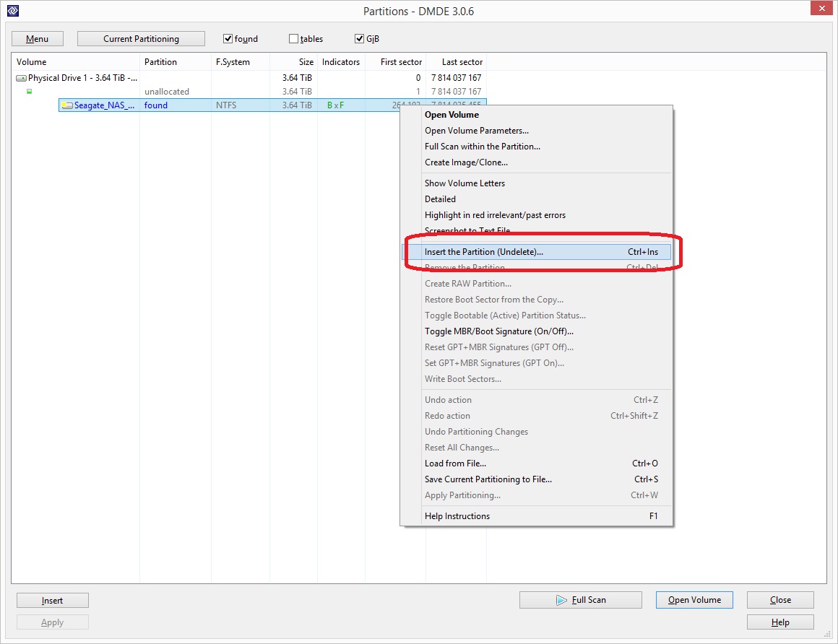Click the 'unallocated' partition cell
The width and height of the screenshot is (838, 644).
167,92
